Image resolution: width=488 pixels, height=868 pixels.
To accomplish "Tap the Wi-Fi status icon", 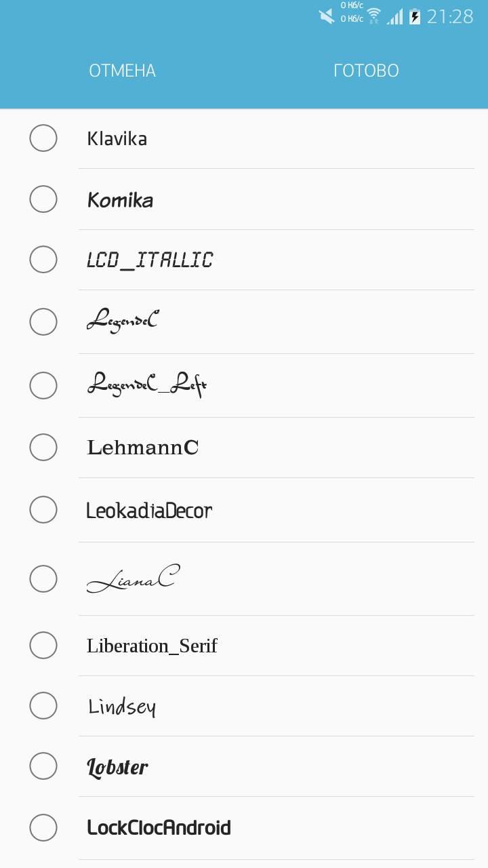I will coord(374,16).
